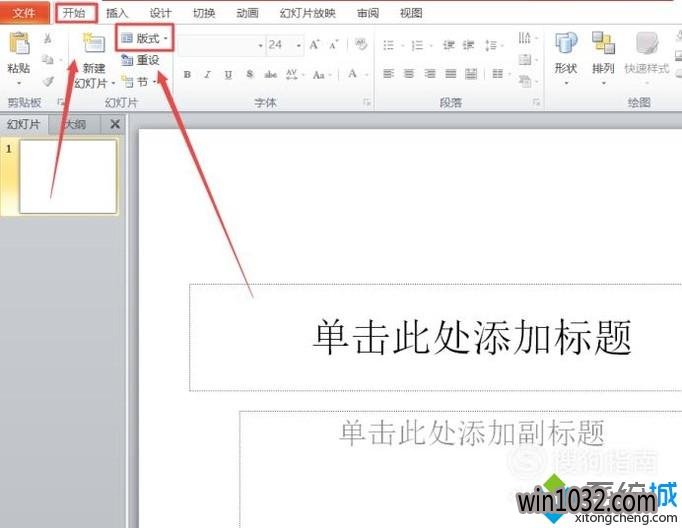Toggle Underline text formatting
Screen dimensions: 682x528
[228, 74]
